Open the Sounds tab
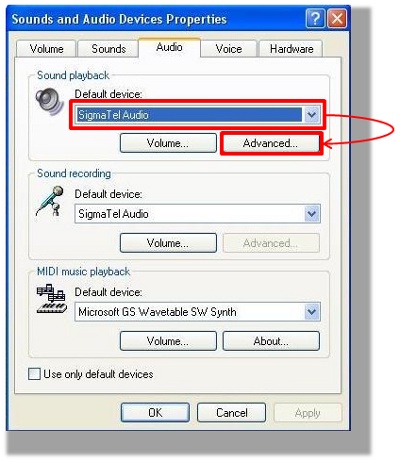 tap(108, 49)
